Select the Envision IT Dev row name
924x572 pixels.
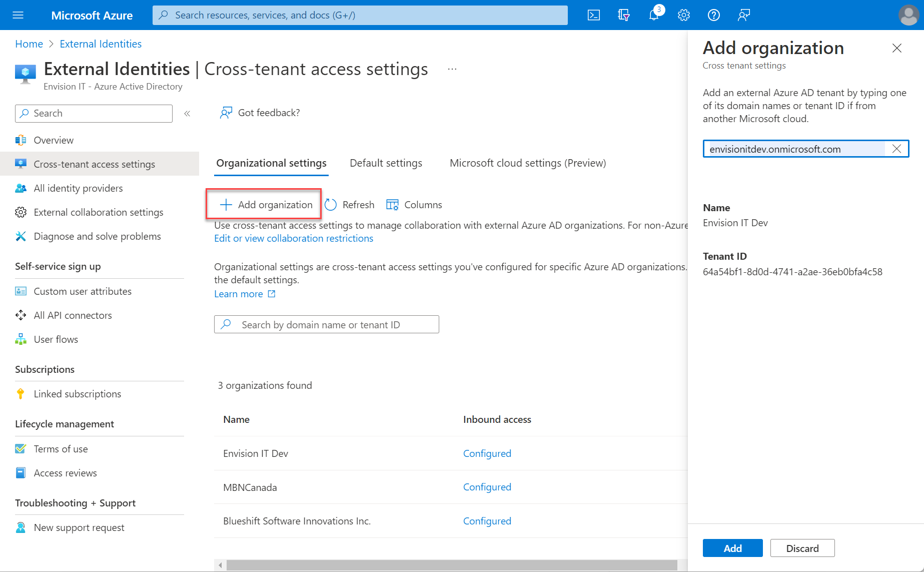point(256,453)
